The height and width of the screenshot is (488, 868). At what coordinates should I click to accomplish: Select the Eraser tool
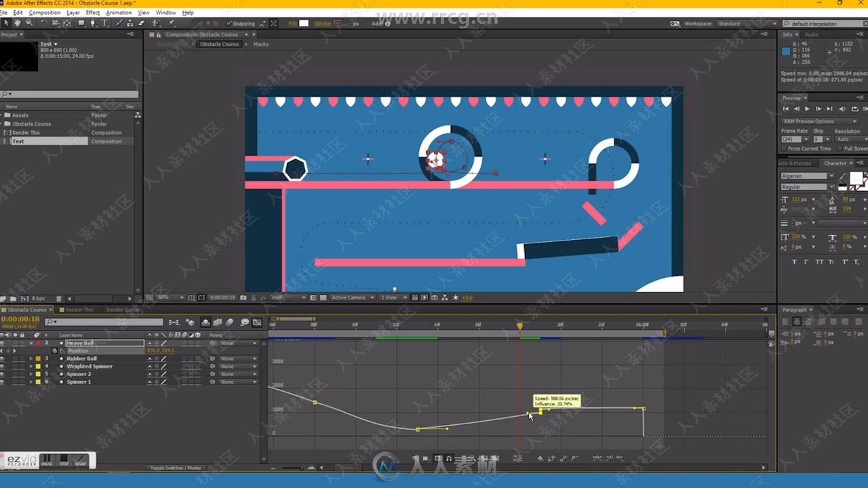(x=141, y=23)
